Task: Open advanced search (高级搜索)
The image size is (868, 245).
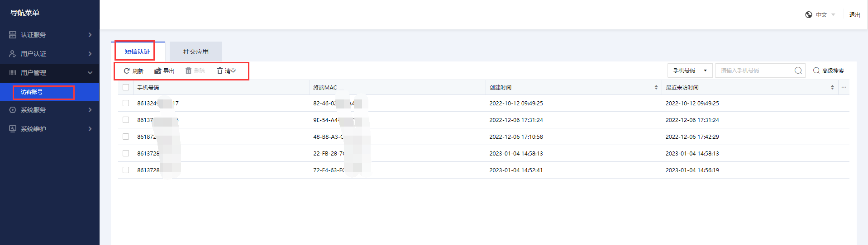Action: click(828, 71)
